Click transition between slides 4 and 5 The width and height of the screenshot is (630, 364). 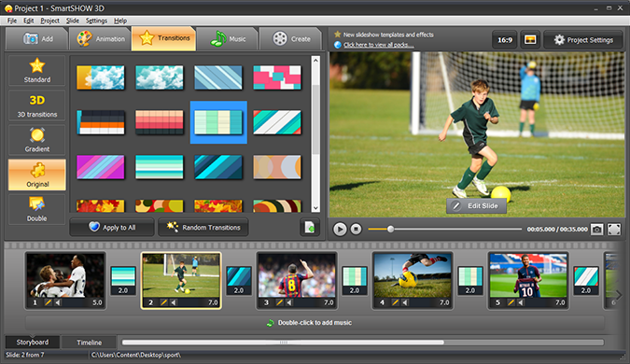pos(470,280)
